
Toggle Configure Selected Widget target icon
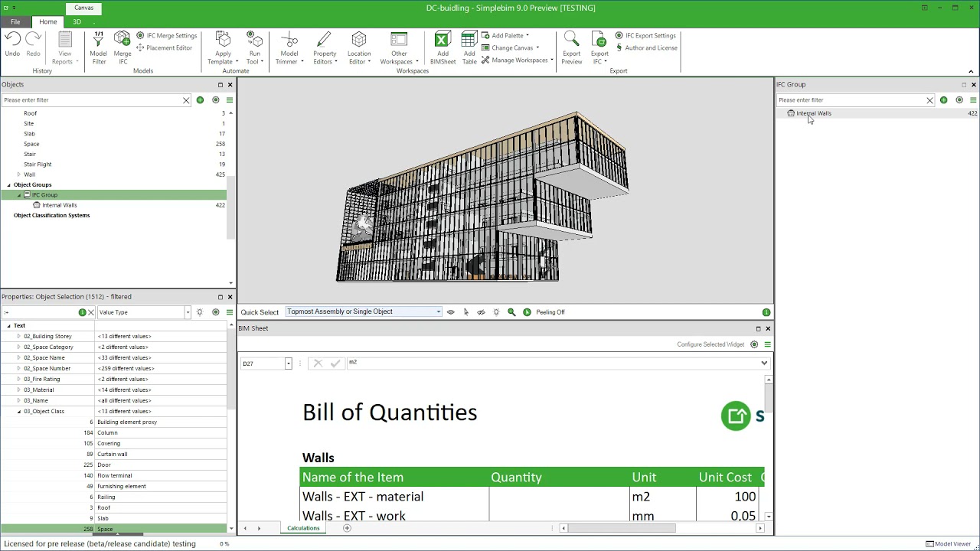click(x=754, y=344)
